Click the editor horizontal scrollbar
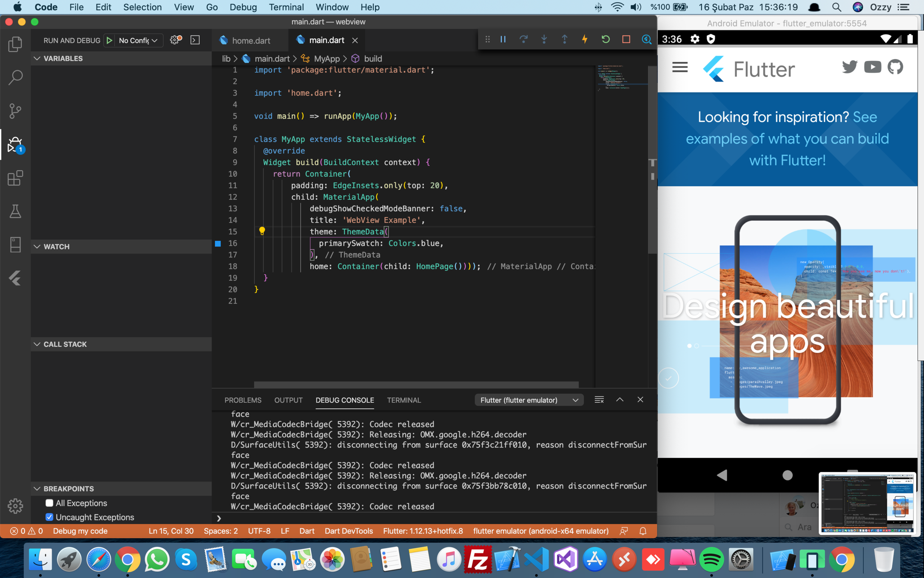This screenshot has height=578, width=924. (416, 384)
